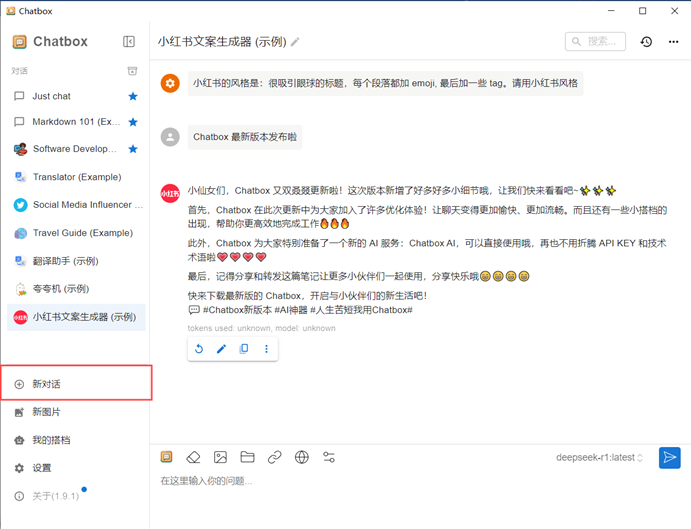Image resolution: width=691 pixels, height=529 pixels.
Task: Open conversation settings sliders icon
Action: [329, 457]
